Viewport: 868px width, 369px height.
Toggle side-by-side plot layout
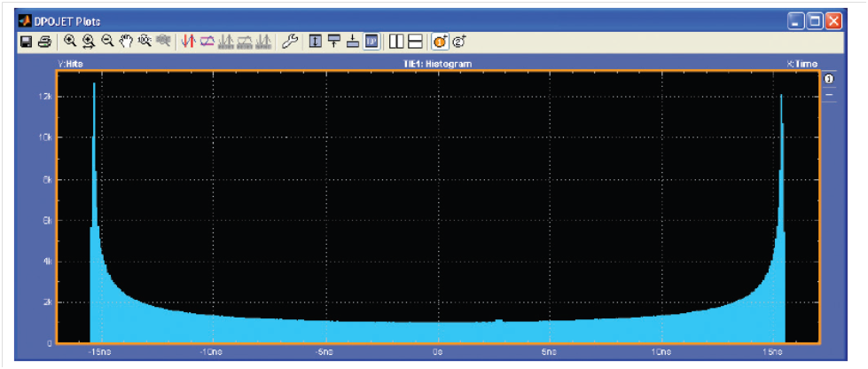point(396,42)
